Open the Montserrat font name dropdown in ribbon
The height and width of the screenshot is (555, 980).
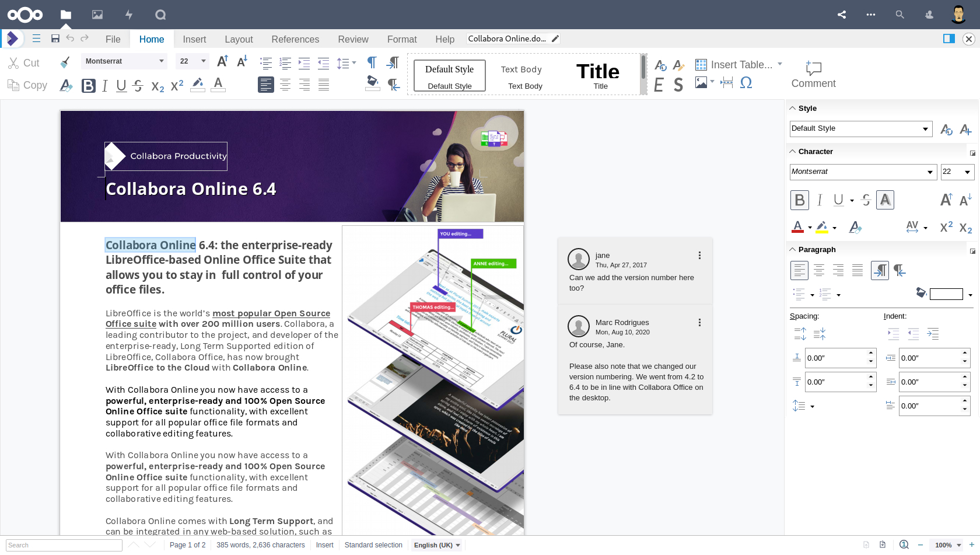(x=161, y=61)
